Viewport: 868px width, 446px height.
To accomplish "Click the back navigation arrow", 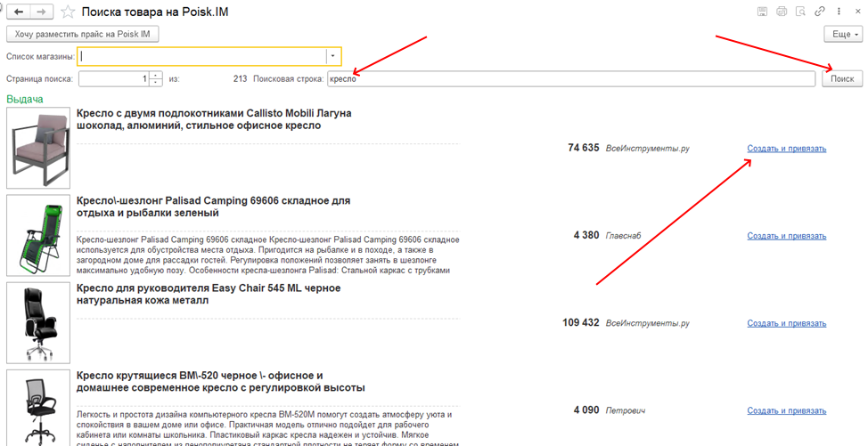I will point(19,13).
